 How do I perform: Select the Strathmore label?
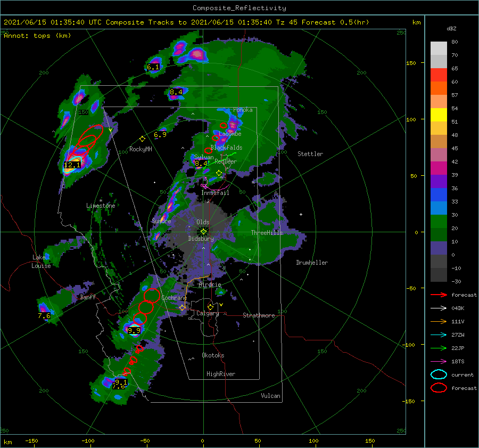(259, 315)
